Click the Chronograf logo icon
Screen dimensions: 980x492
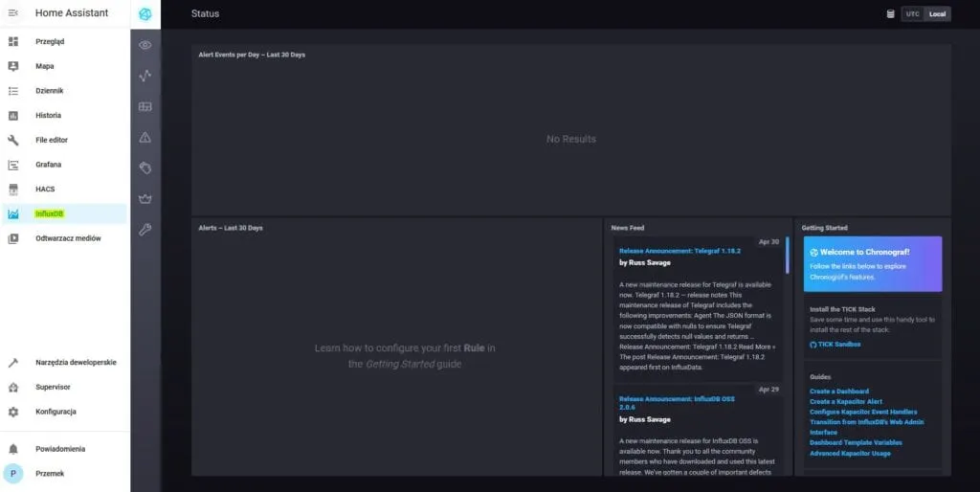(145, 13)
